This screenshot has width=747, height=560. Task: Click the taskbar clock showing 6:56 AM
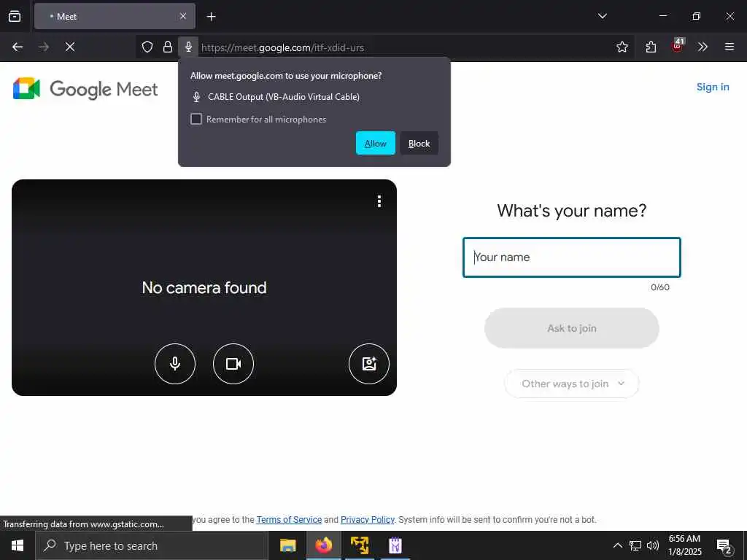(684, 545)
